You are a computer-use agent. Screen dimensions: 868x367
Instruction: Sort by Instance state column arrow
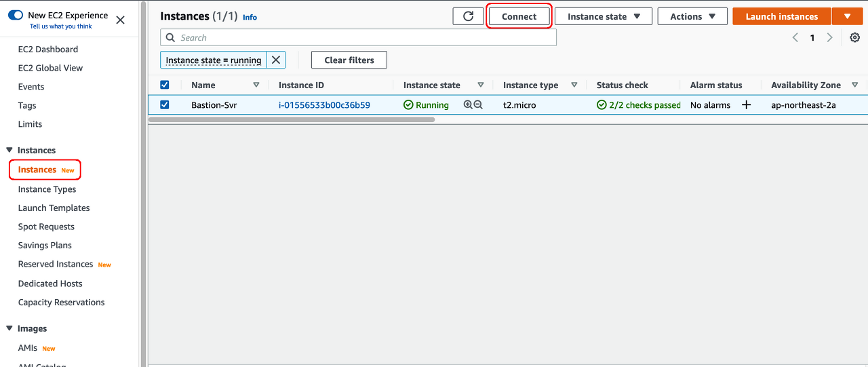click(481, 85)
